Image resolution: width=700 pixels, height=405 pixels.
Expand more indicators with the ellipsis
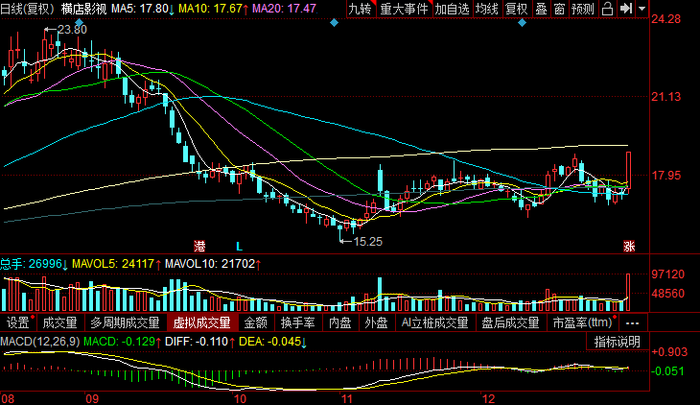click(633, 322)
